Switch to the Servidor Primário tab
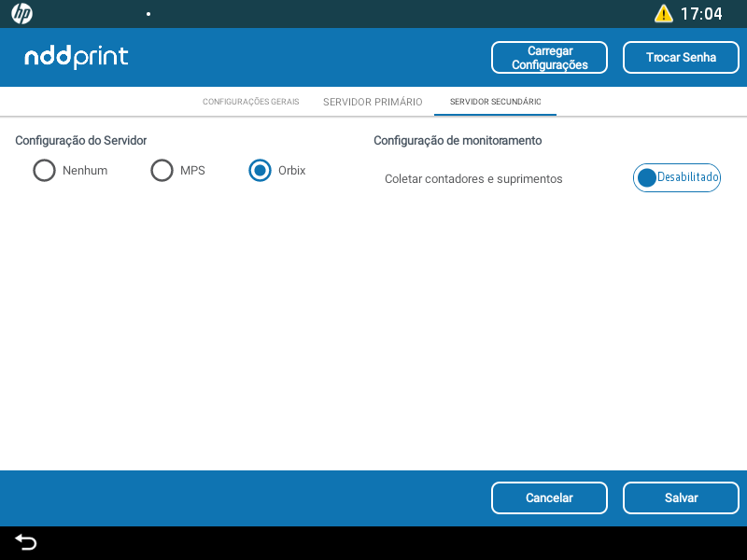The image size is (747, 560). tap(373, 102)
